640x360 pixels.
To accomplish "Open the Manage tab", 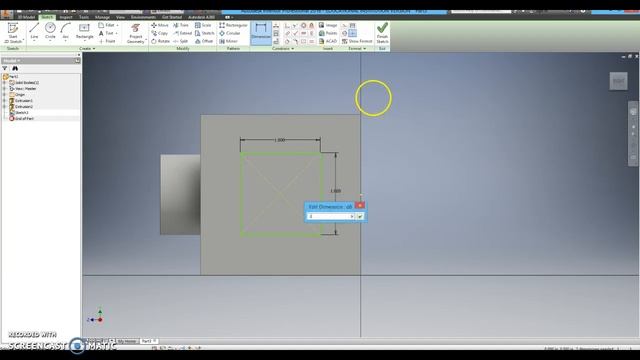I will (102, 17).
